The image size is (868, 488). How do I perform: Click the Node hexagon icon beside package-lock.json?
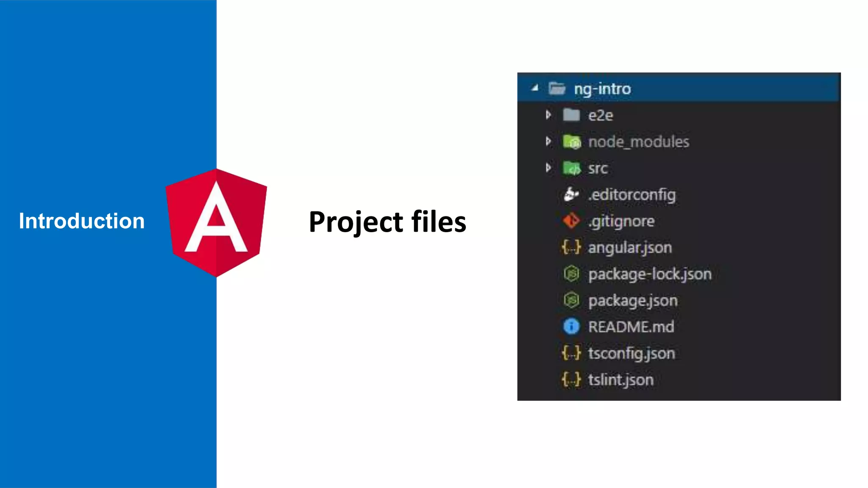(571, 274)
